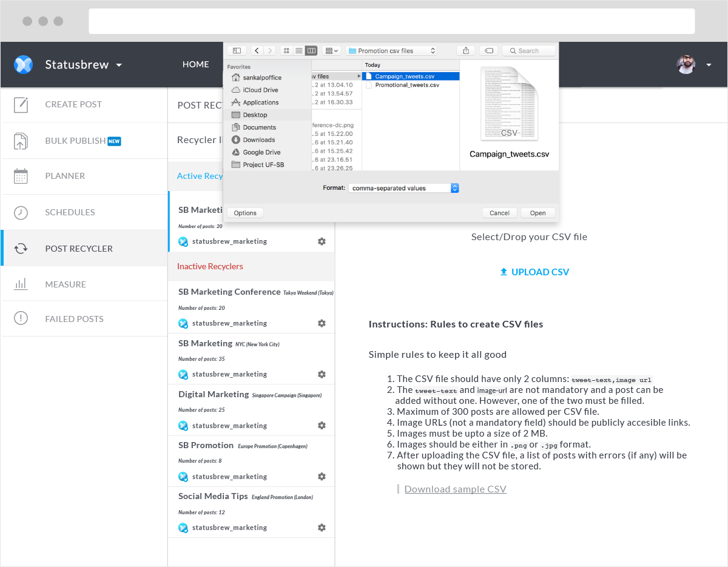Click the Download sample CSV link
Screen dimensions: 728x567
[x=455, y=489]
